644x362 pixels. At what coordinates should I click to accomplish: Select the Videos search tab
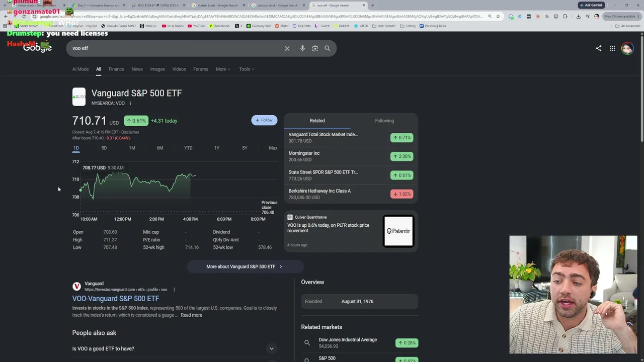click(x=179, y=69)
